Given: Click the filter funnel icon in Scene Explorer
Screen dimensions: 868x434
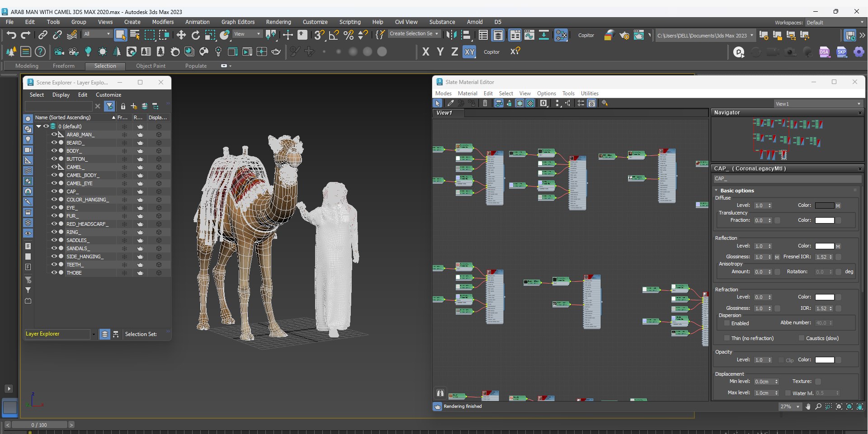Looking at the screenshot, I should (x=109, y=106).
